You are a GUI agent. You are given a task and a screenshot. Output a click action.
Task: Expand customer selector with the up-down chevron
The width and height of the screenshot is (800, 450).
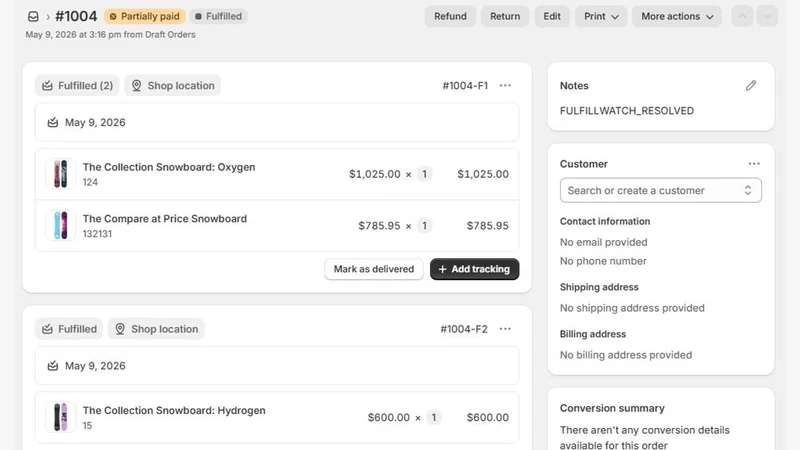747,190
